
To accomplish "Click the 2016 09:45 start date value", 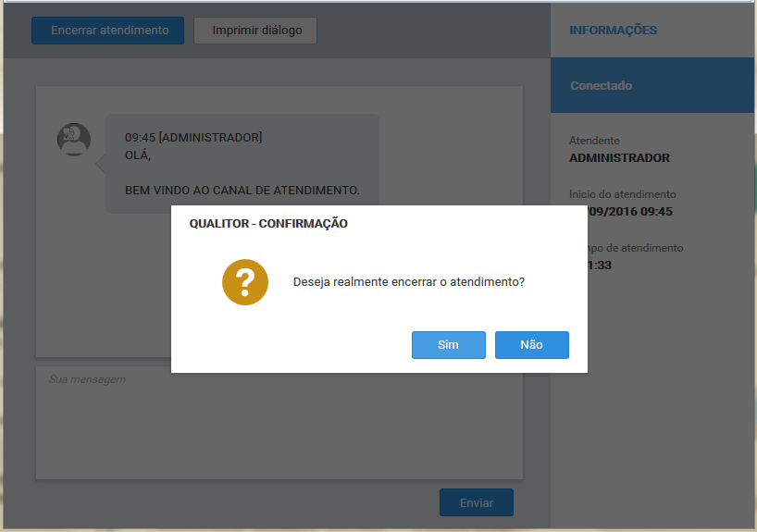I will [634, 212].
